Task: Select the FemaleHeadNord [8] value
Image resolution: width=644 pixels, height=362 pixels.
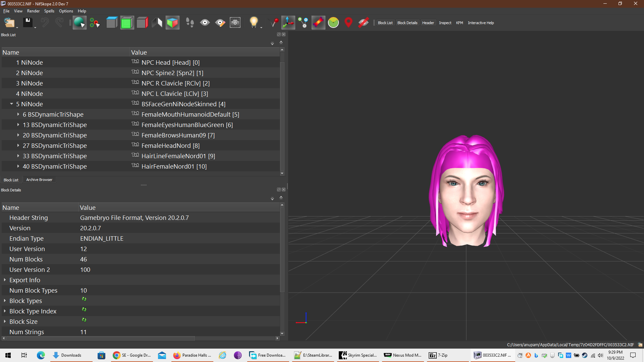Action: tap(170, 145)
